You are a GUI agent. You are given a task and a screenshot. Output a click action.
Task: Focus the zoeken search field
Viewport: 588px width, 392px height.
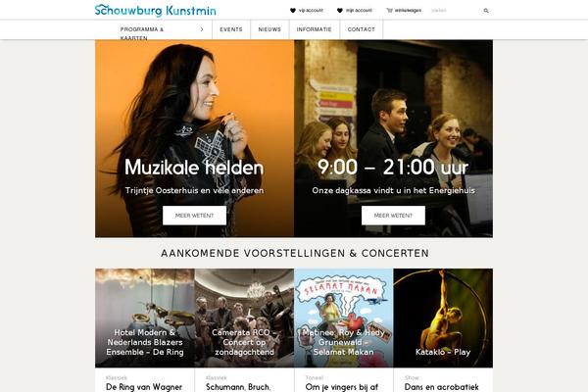click(456, 11)
